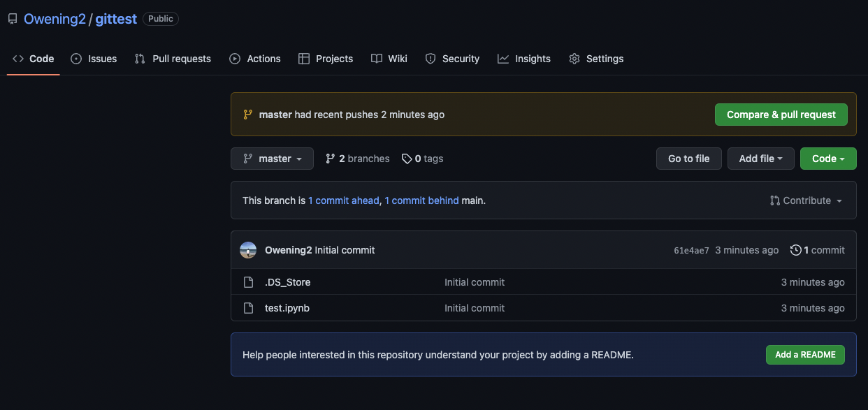This screenshot has width=868, height=410.
Task: Click the file icon next to test.ipynb
Action: (x=248, y=308)
